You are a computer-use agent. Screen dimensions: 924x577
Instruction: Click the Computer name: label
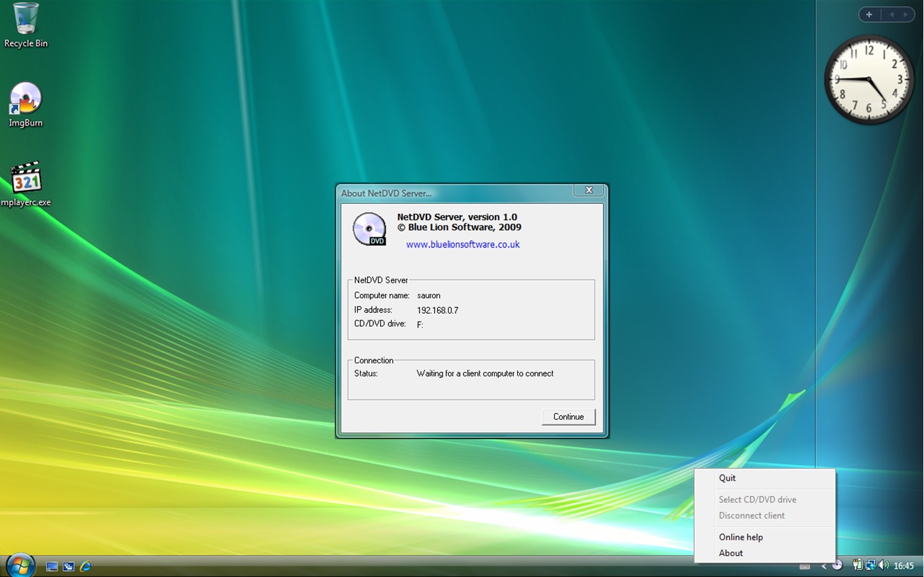pos(382,296)
